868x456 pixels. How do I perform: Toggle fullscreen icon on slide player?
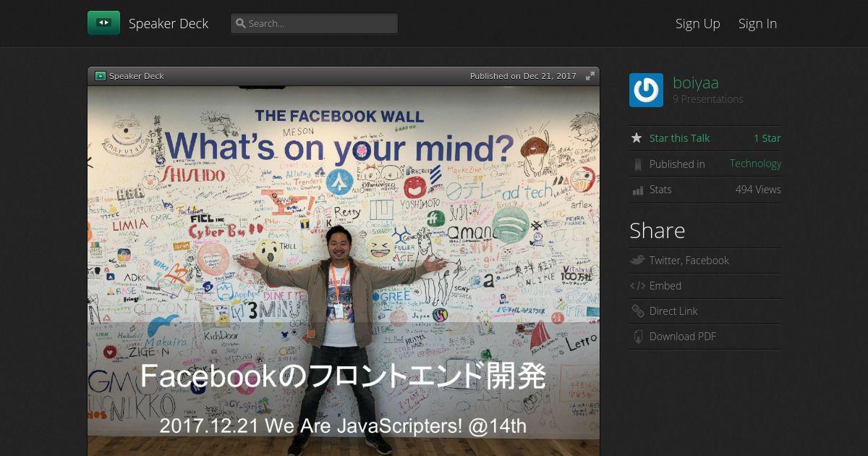coord(590,76)
